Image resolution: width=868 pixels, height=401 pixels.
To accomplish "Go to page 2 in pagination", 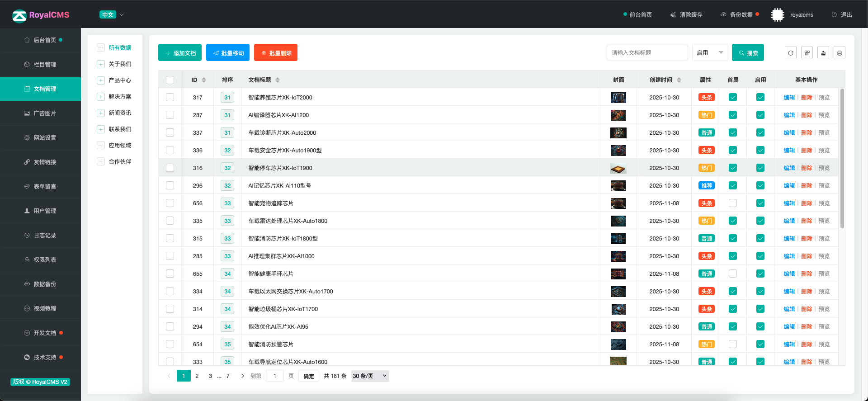I will pos(197,376).
